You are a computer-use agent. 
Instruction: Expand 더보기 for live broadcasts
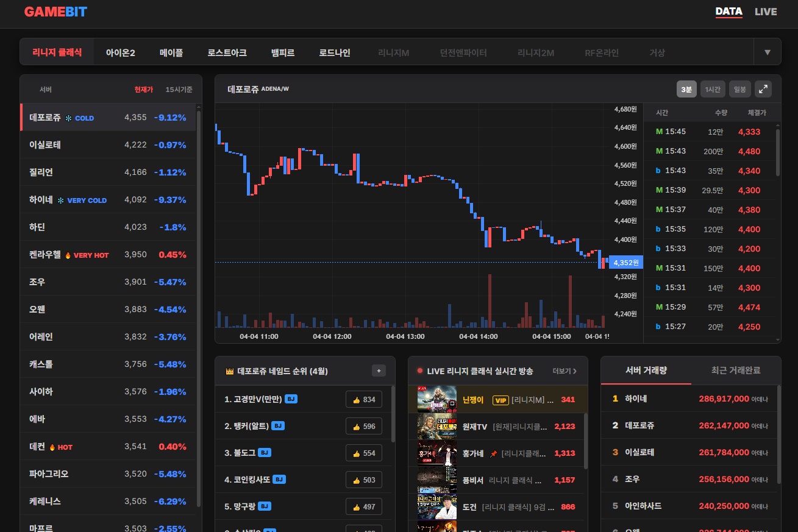point(565,371)
